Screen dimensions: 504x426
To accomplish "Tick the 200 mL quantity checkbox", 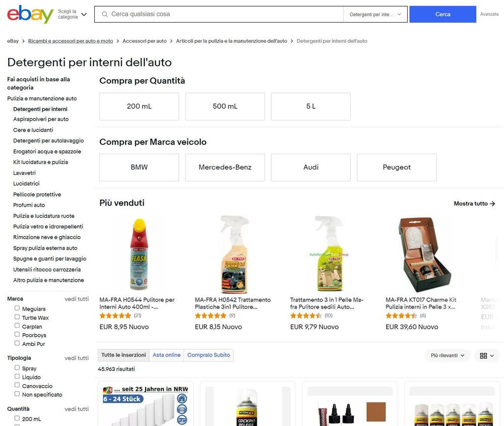I will pyautogui.click(x=17, y=418).
